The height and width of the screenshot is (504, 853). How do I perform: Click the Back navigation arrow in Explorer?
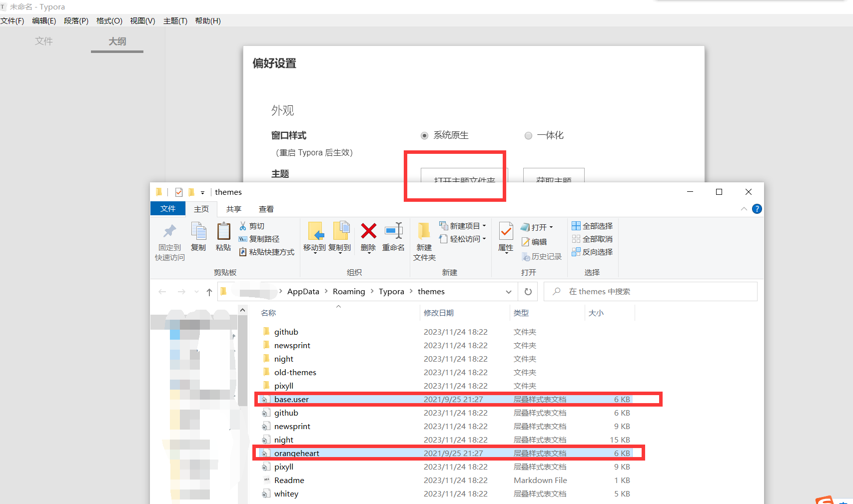tap(162, 292)
